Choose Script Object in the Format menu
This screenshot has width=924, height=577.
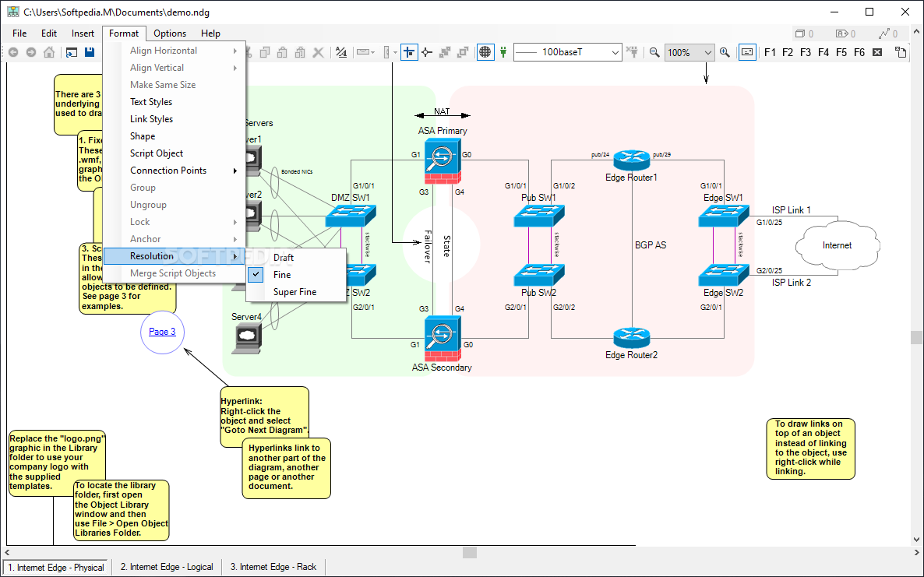coord(175,153)
